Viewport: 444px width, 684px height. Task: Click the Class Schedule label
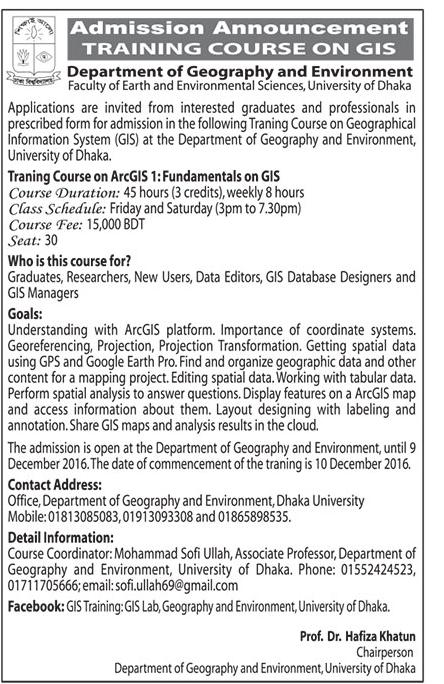click(57, 209)
